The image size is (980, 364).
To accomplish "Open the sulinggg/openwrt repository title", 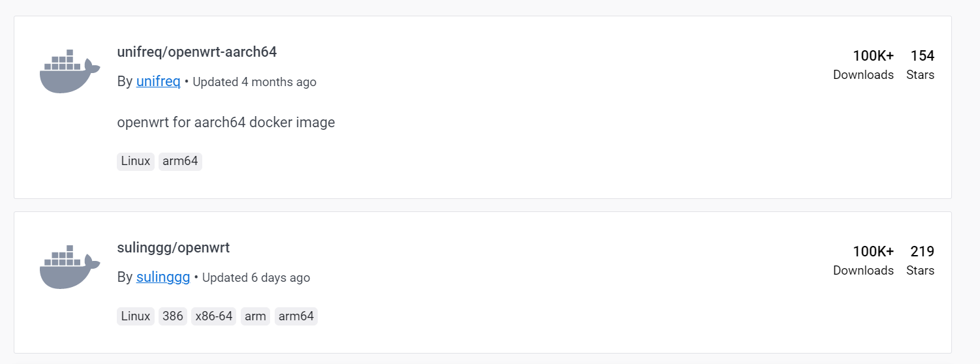I will [x=173, y=248].
